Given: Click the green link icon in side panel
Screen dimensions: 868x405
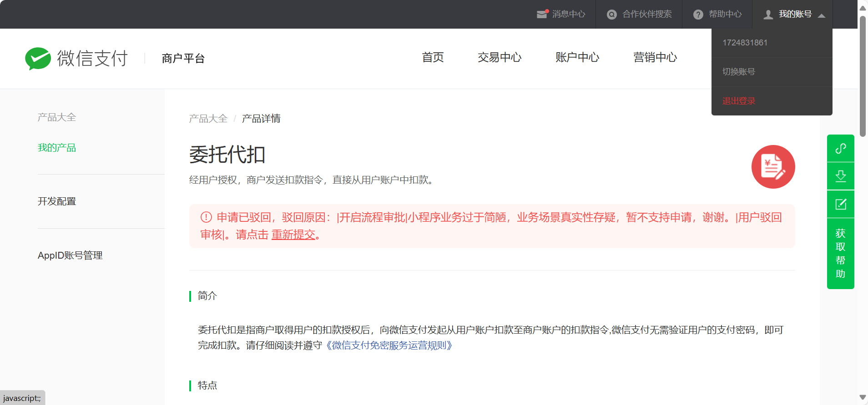Looking at the screenshot, I should tap(841, 148).
